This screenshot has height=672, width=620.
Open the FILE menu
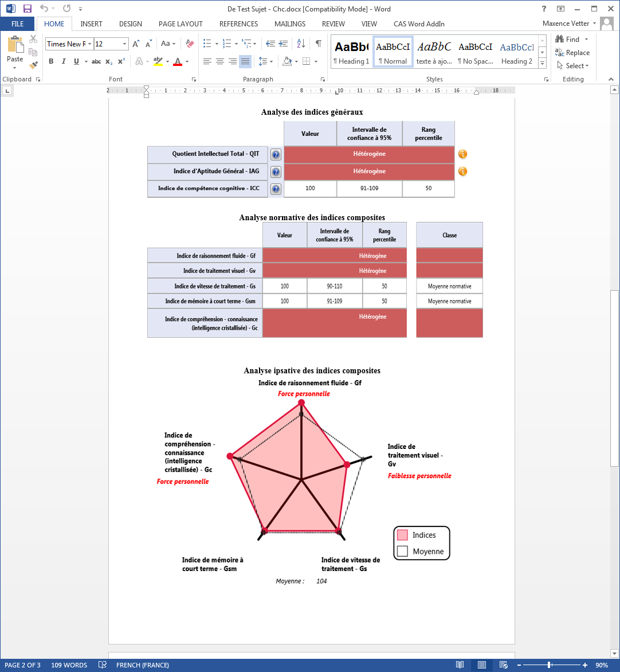(17, 24)
